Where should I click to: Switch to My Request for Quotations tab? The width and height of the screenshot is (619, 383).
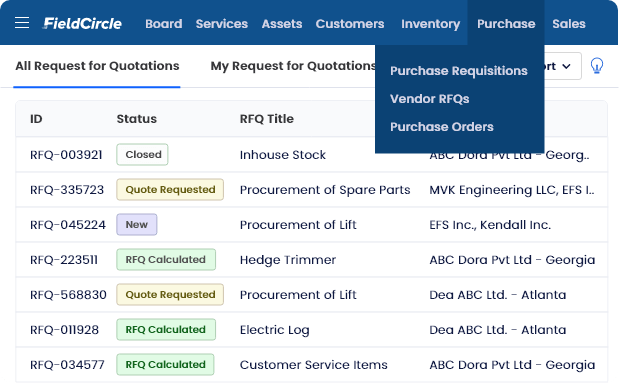tap(293, 66)
